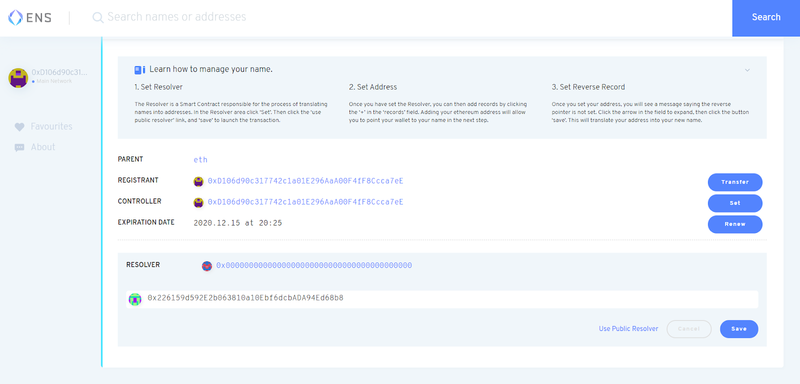Screen dimensions: 800x384
Task: Click the Controller address avatar icon
Action: (198, 202)
